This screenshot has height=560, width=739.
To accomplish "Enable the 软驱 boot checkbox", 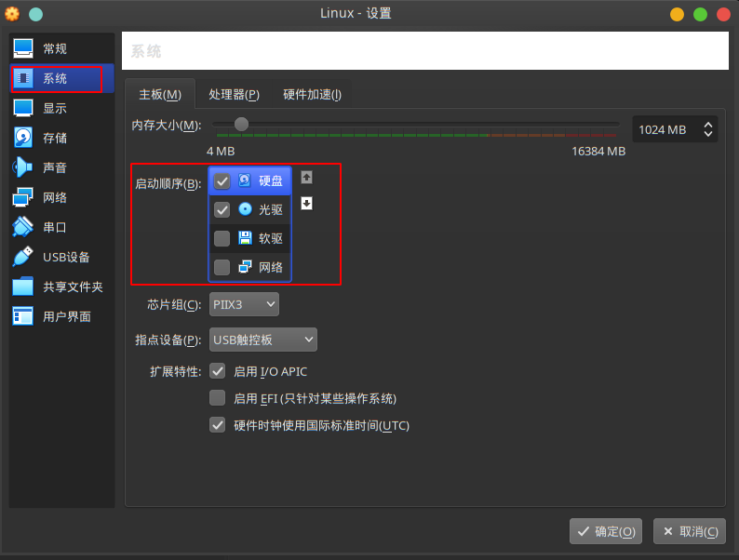I will coord(222,238).
